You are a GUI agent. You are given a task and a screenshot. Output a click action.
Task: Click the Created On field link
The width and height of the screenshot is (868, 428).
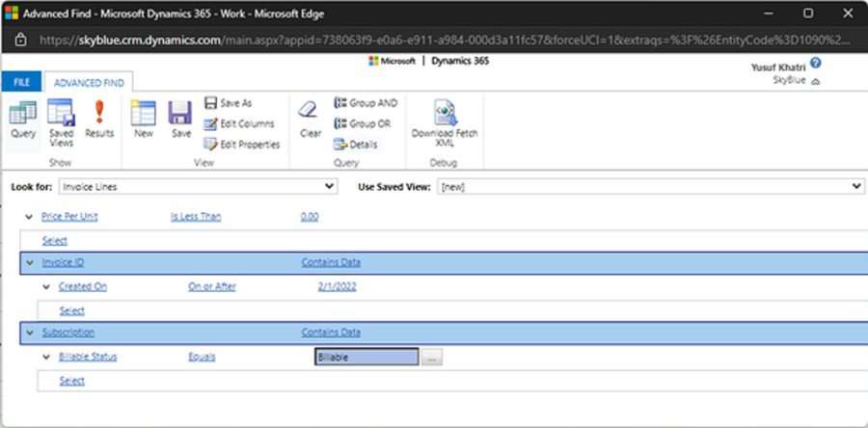point(83,287)
